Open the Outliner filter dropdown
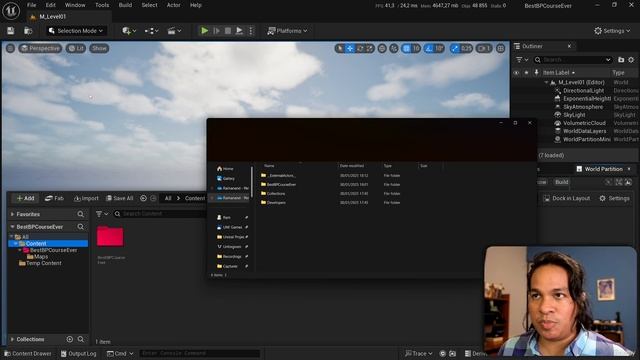640x360 pixels. [x=522, y=60]
